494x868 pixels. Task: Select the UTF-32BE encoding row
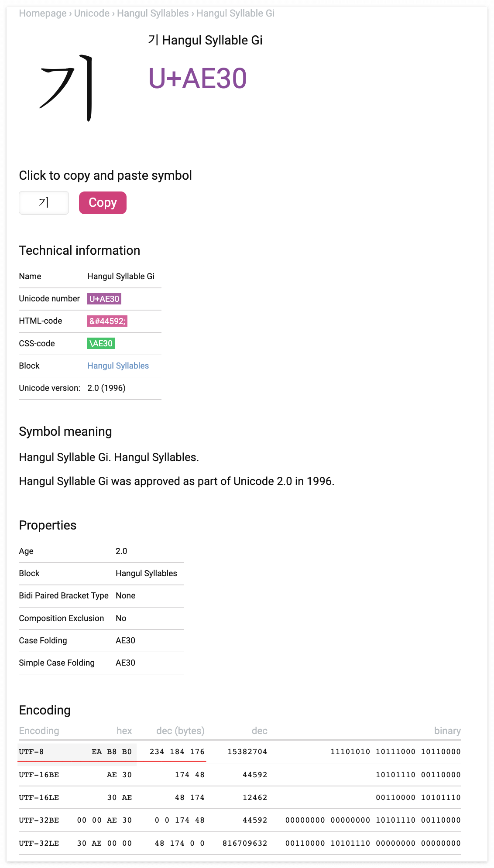coord(240,820)
